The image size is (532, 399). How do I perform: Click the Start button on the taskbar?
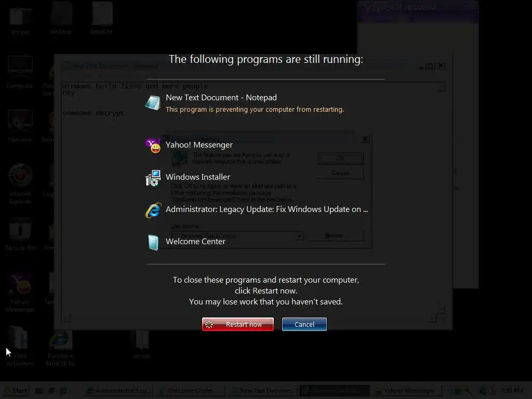15,391
